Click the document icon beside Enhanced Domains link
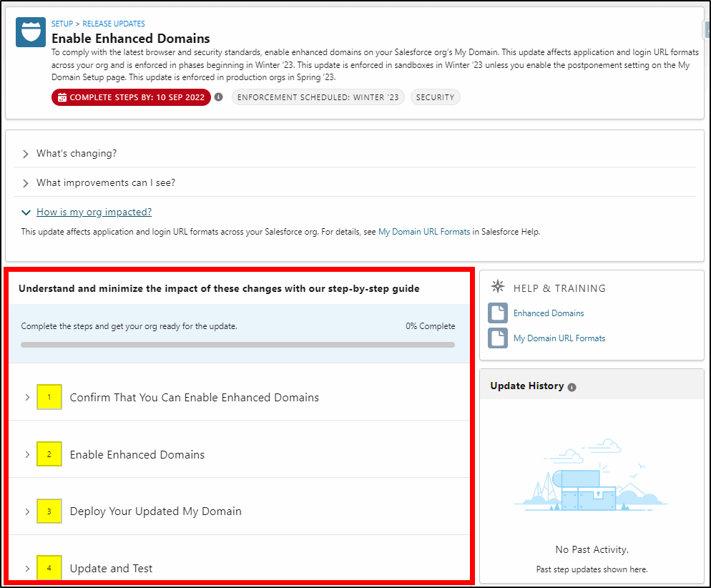The image size is (711, 588). coord(498,313)
